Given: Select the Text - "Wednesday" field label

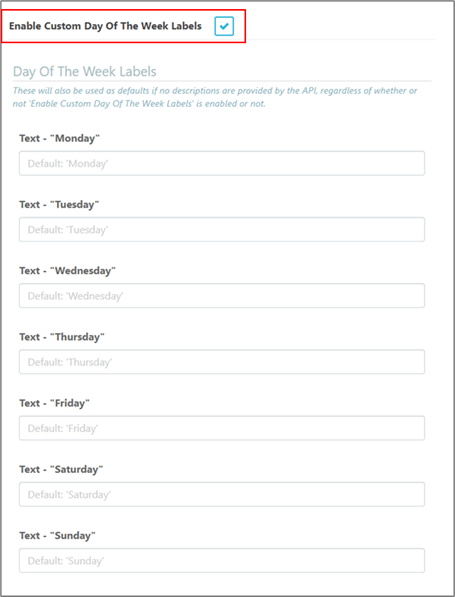Looking at the screenshot, I should click(x=67, y=271).
